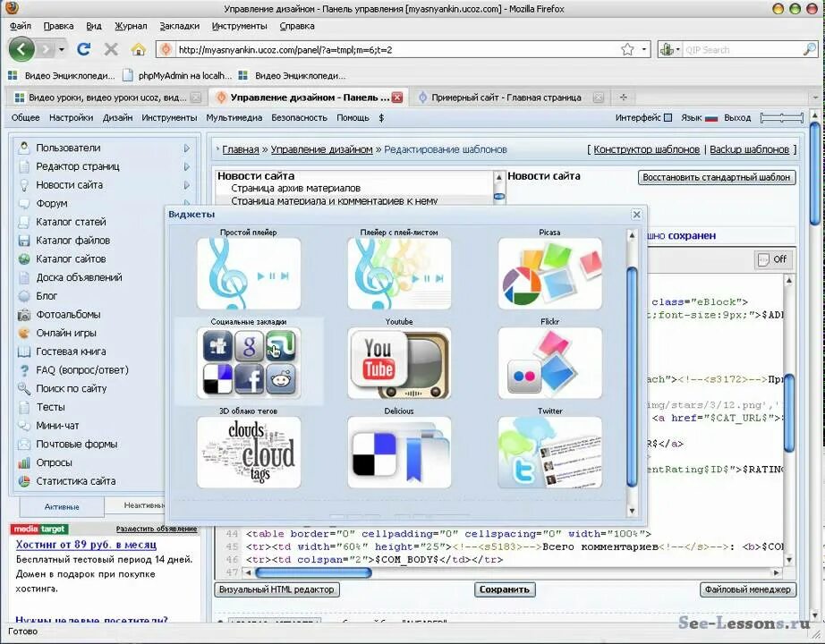The height and width of the screenshot is (644, 825).
Task: Open the tab list dropdown at tab bar end
Action: 816,97
